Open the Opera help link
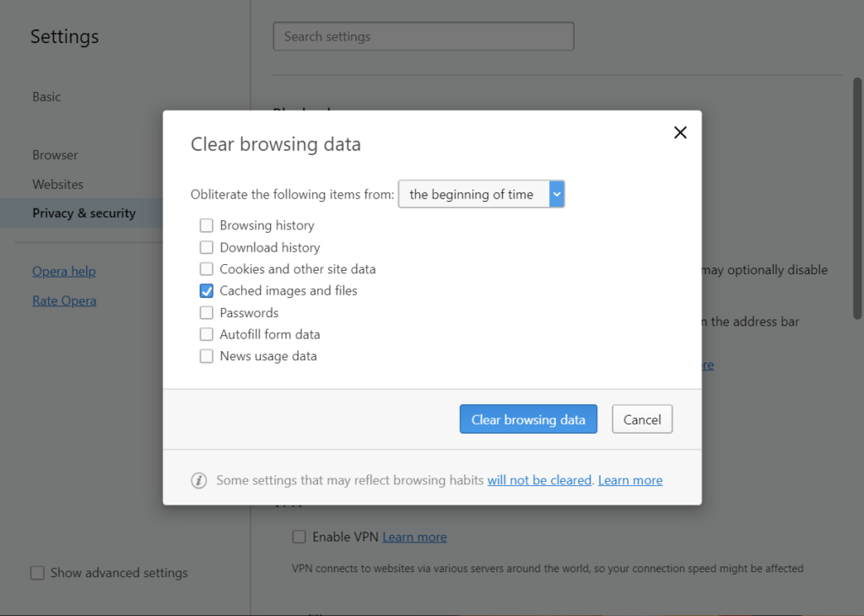This screenshot has height=616, width=864. tap(63, 271)
